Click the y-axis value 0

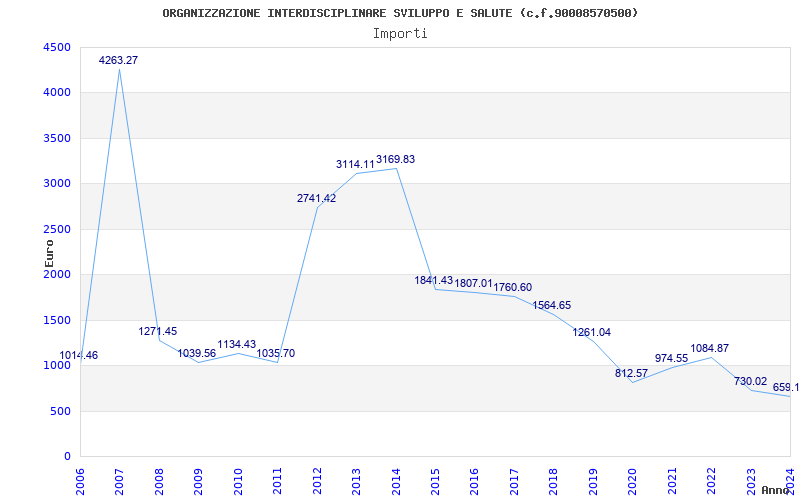click(67, 457)
